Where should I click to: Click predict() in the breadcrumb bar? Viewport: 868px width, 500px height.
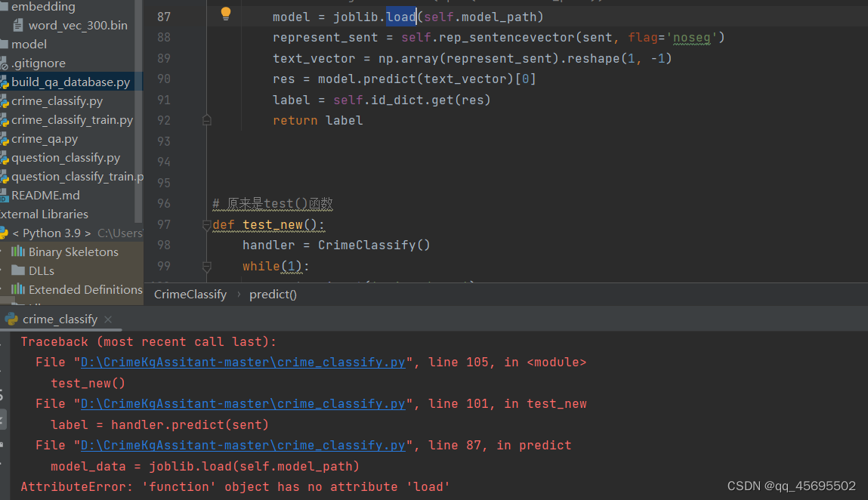pyautogui.click(x=273, y=294)
